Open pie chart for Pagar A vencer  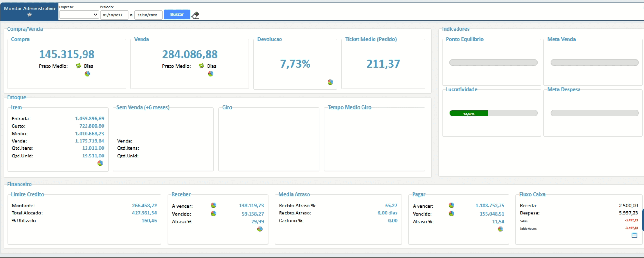(452, 205)
